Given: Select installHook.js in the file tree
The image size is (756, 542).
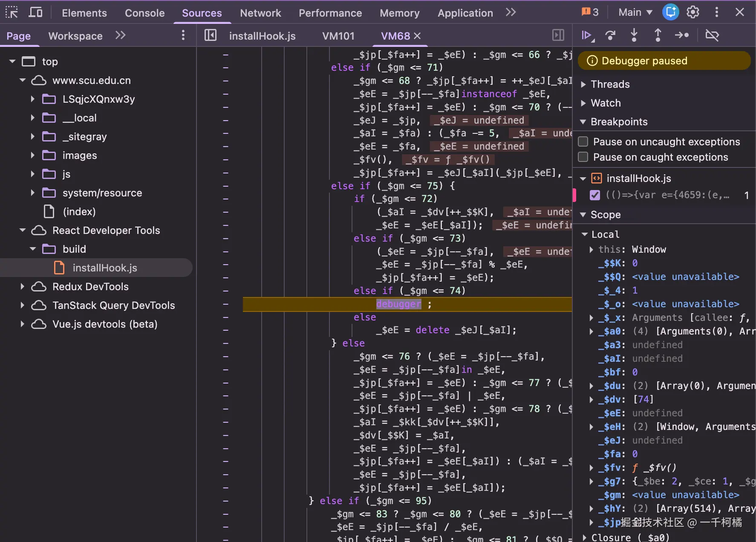Looking at the screenshot, I should click(x=96, y=268).
